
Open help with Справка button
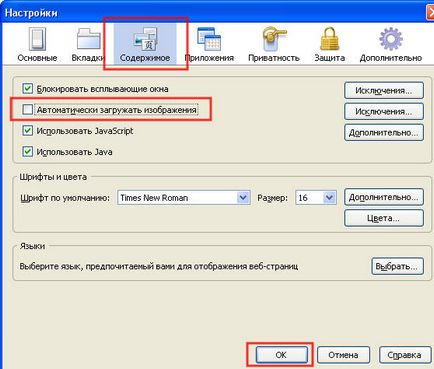pyautogui.click(x=404, y=355)
